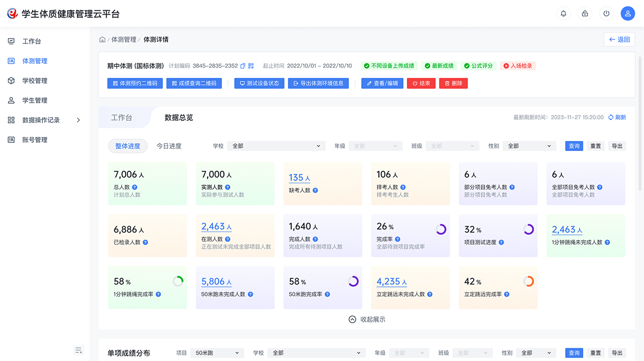644x361 pixels.
Task: Click help icon next to 部分项目免考人数
Action: tap(512, 187)
